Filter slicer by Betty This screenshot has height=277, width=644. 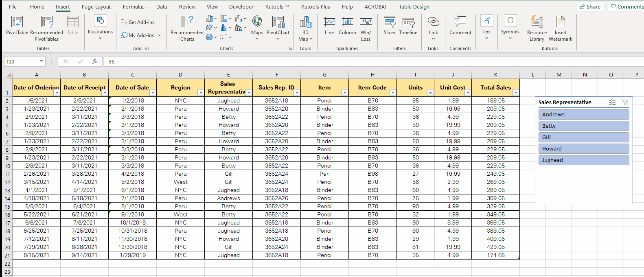click(x=584, y=126)
